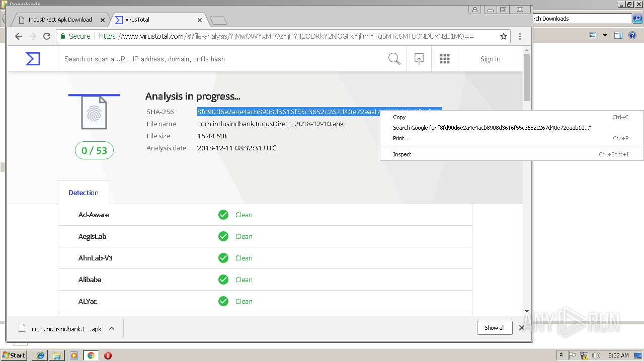The width and height of the screenshot is (644, 362).
Task: Click the browser address bar URL
Action: 286,36
